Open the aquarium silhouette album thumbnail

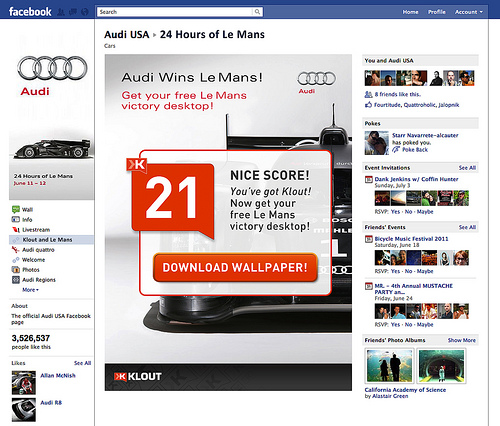tap(389, 366)
